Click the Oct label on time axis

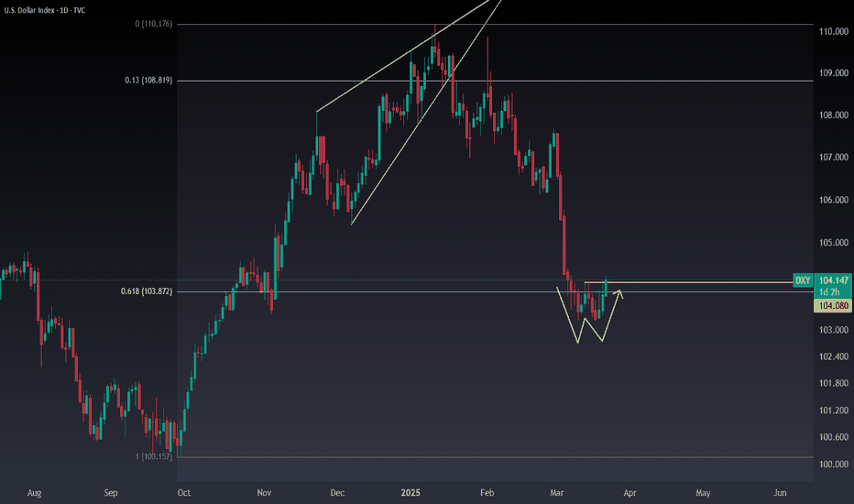click(x=184, y=493)
